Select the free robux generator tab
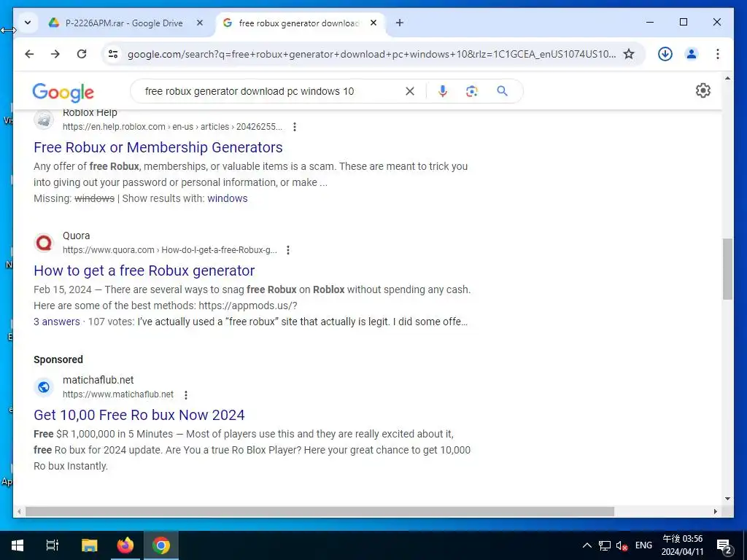The image size is (747, 560). (x=298, y=23)
